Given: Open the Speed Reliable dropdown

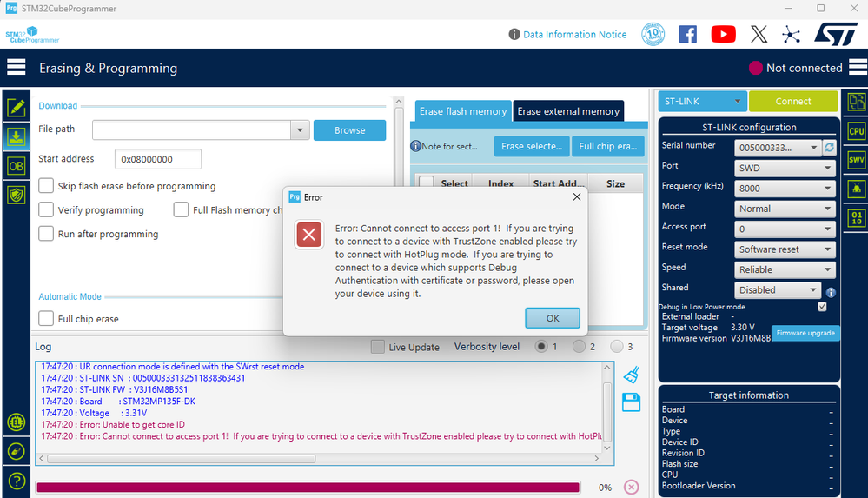Looking at the screenshot, I should click(x=785, y=269).
